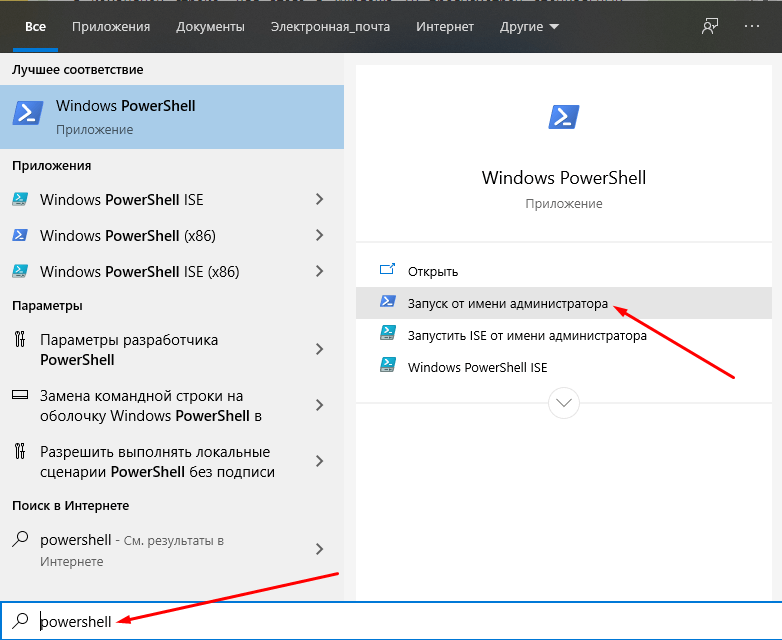Image resolution: width=782 pixels, height=640 pixels.
Task: Click the Открыть action icon
Action: [388, 270]
